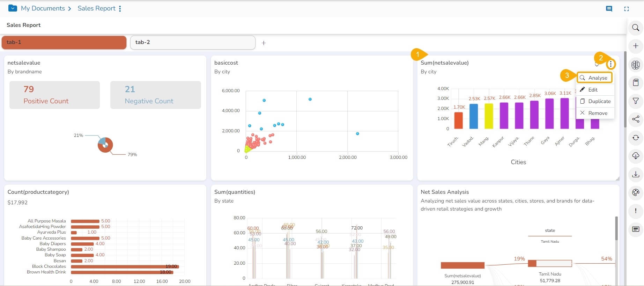Screen dimensions: 644x286
Task: Click the download arrow icon
Action: click(636, 174)
